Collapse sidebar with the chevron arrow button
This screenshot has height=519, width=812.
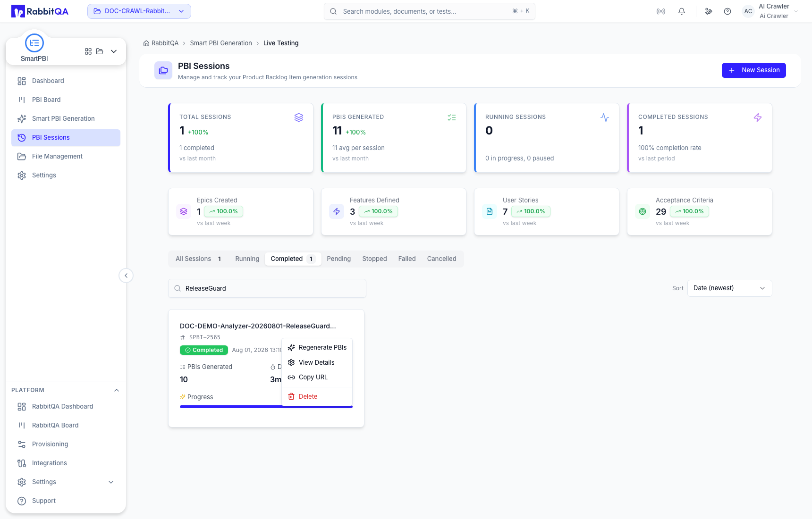point(126,276)
